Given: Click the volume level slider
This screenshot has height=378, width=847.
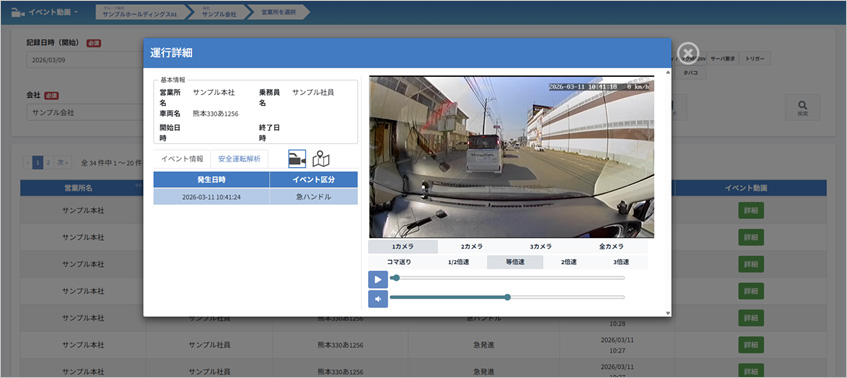Looking at the screenshot, I should click(507, 297).
